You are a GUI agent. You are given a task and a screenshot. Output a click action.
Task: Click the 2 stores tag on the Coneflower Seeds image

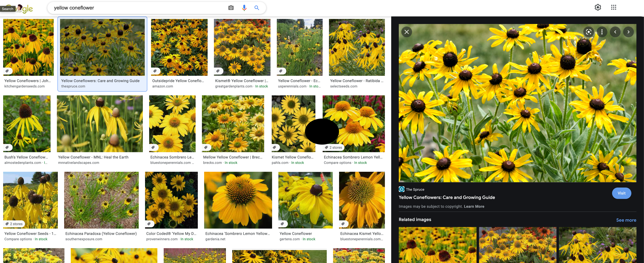tap(15, 224)
